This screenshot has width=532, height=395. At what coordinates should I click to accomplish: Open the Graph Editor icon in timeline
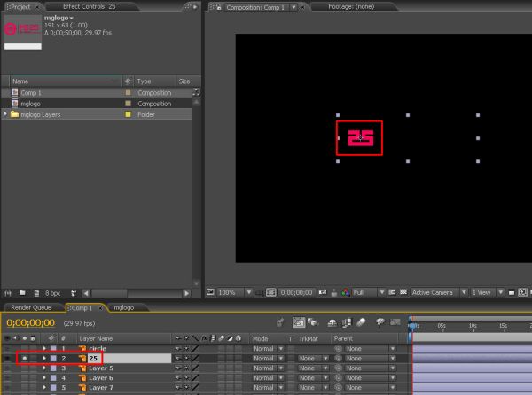(x=395, y=322)
